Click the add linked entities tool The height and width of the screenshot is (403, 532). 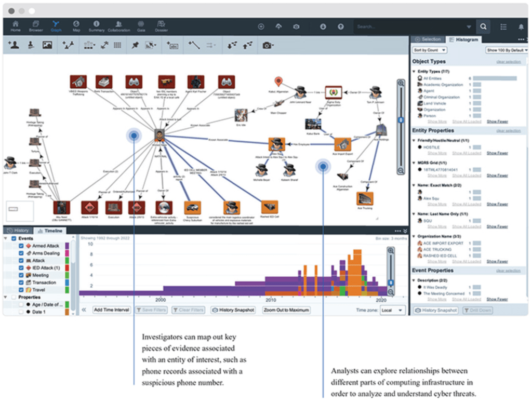(68, 45)
